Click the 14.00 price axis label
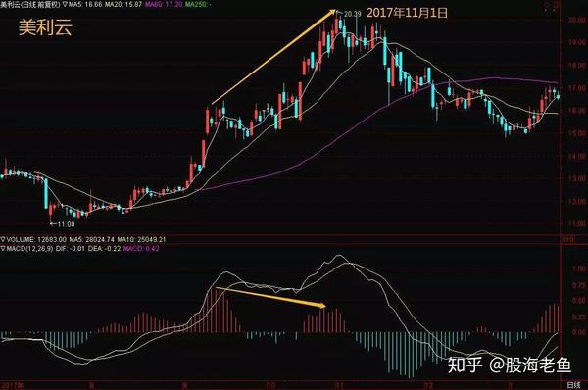The height and width of the screenshot is (390, 588). (x=577, y=156)
